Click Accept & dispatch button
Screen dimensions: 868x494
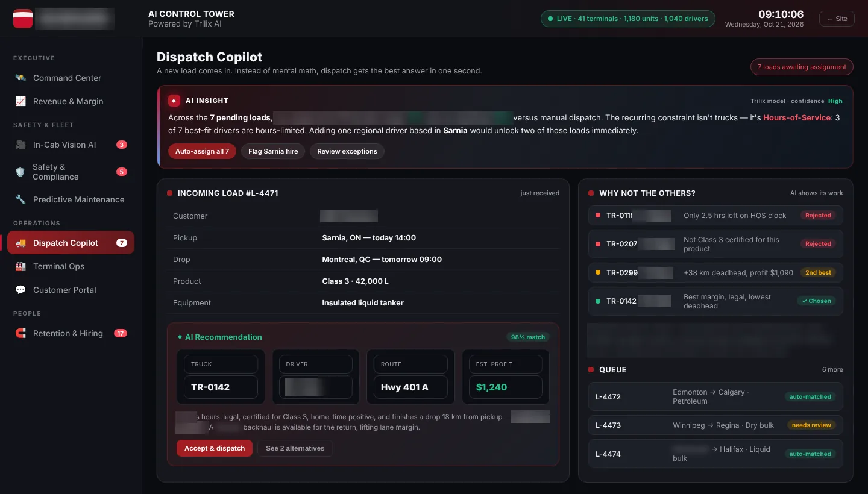(215, 448)
